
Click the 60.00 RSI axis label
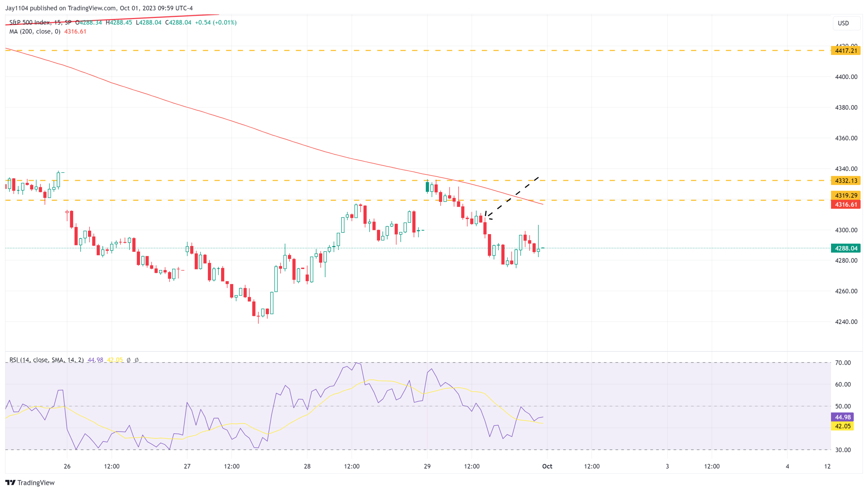[843, 384]
